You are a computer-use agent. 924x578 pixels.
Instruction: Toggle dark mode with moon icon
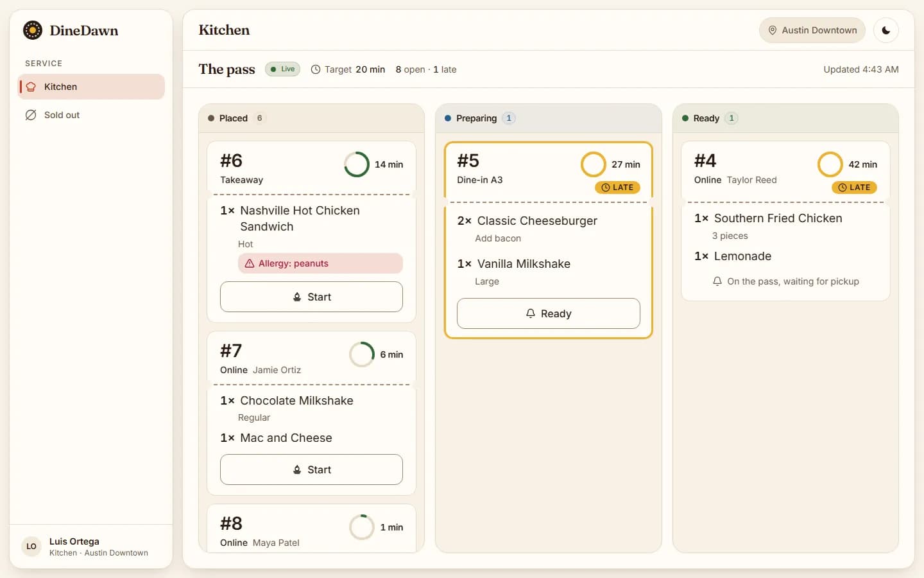coord(886,30)
